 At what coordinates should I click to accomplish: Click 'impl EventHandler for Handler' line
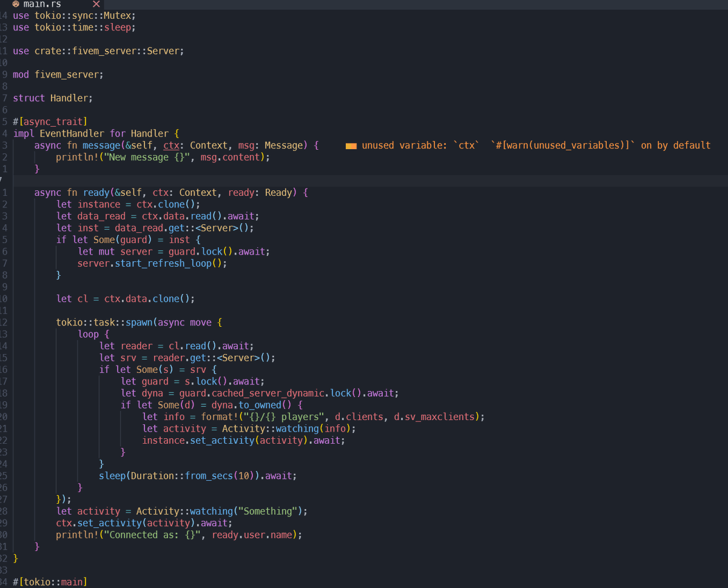(x=96, y=133)
